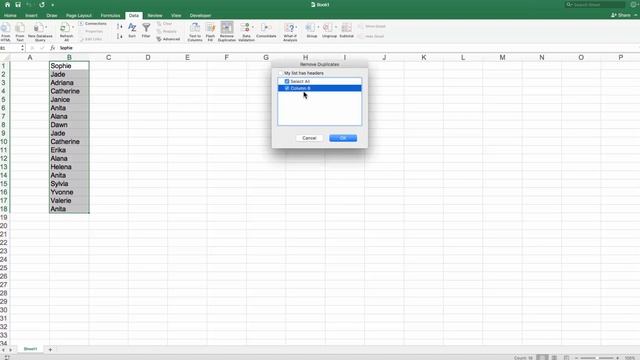Viewport: 640px width, 360px height.
Task: Open the Developer ribbon tab
Action: 200,16
